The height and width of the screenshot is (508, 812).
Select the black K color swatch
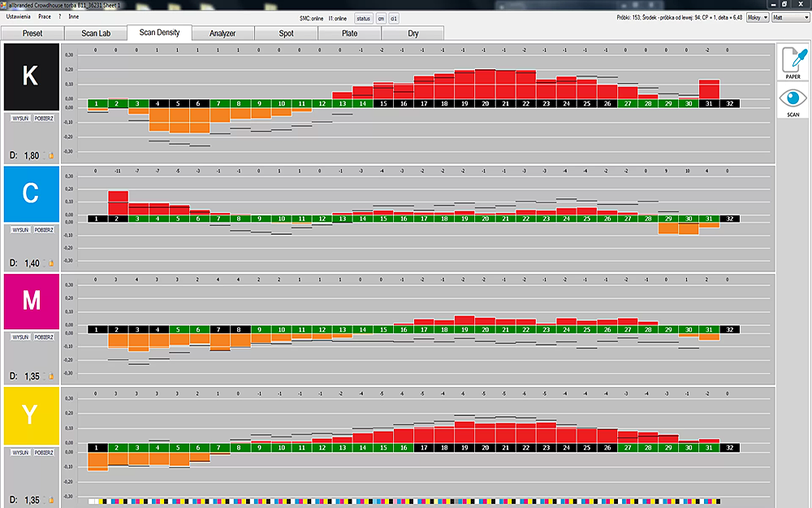(32, 76)
